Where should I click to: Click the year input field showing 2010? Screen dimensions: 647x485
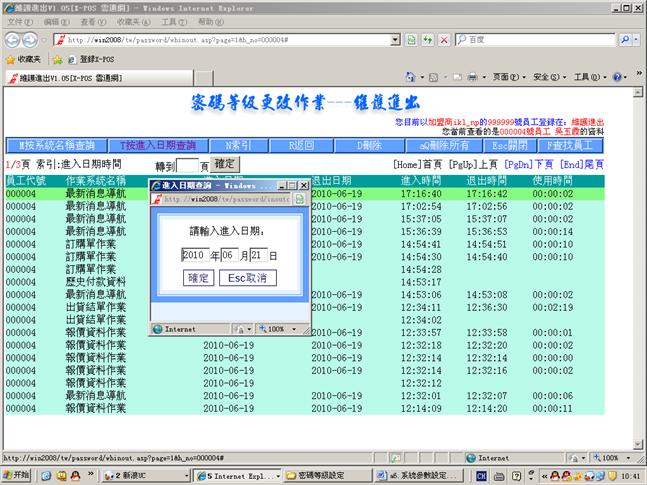(193, 255)
